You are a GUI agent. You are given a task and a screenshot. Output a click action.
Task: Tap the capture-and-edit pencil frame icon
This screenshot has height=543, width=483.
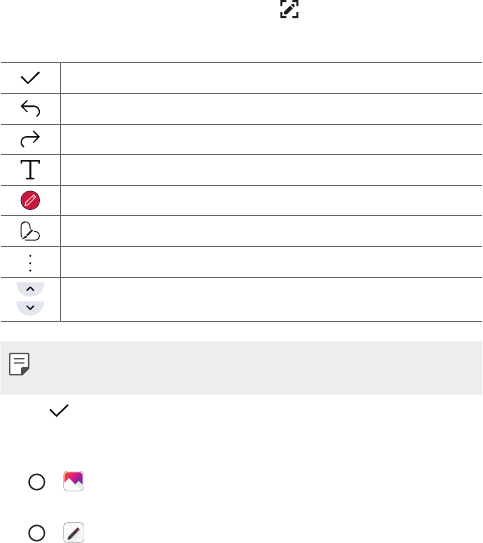[x=289, y=9]
